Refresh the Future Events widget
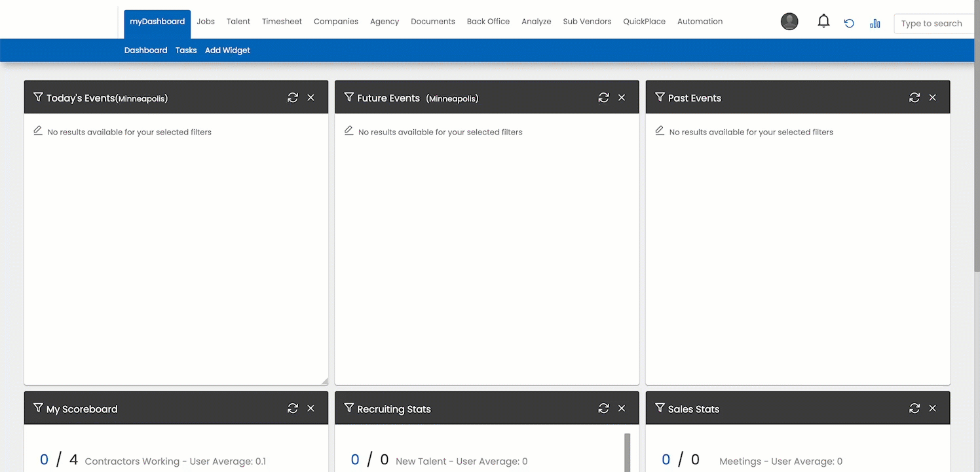Viewport: 980px width, 472px height. pyautogui.click(x=604, y=98)
